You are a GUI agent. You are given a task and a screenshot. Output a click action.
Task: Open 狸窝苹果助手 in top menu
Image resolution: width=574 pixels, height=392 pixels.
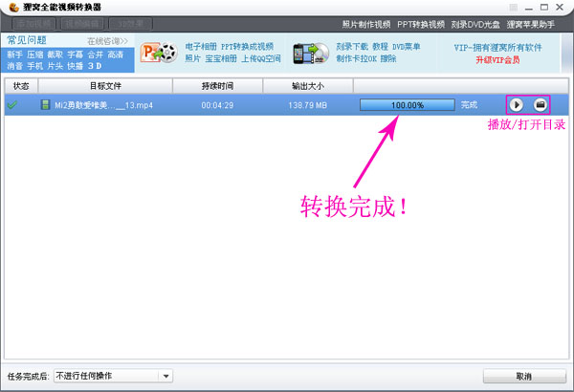530,25
